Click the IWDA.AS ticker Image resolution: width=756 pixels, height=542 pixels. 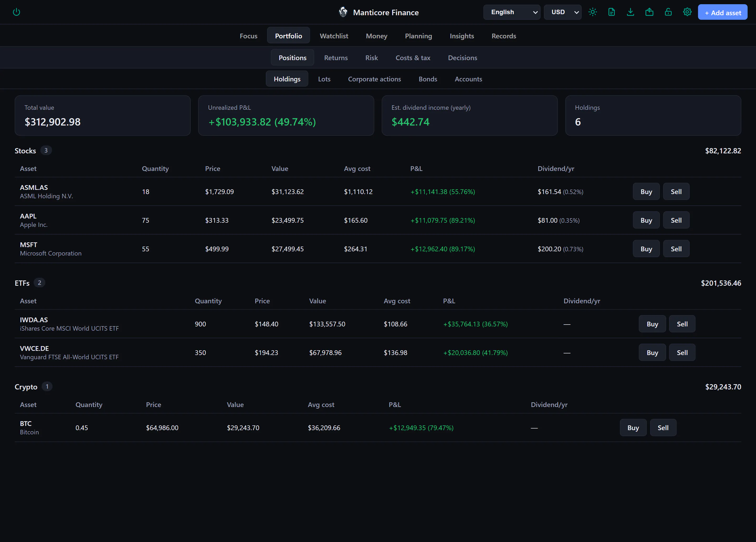pos(34,320)
